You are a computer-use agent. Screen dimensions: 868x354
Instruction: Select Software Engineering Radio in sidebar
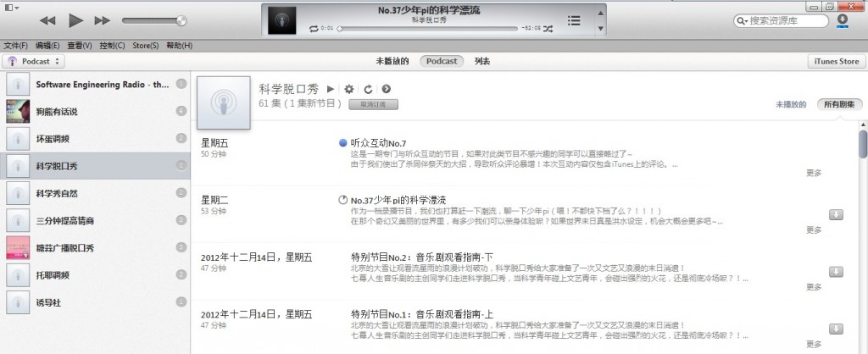tap(95, 84)
